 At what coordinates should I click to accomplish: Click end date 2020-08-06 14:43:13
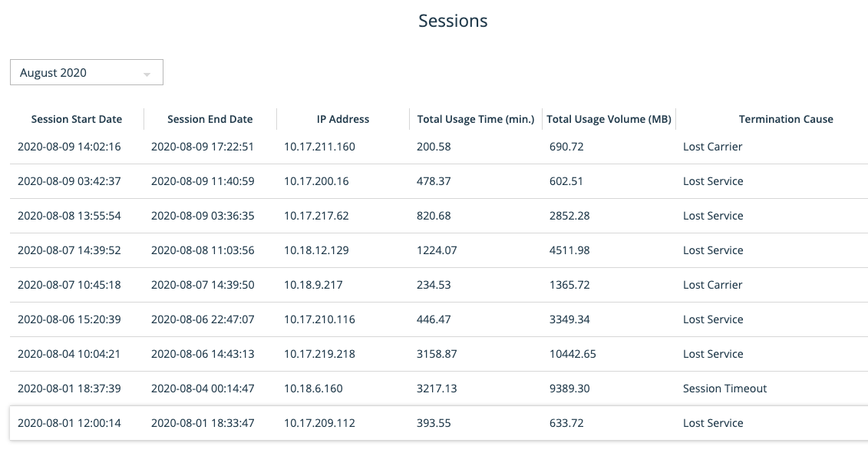click(203, 354)
